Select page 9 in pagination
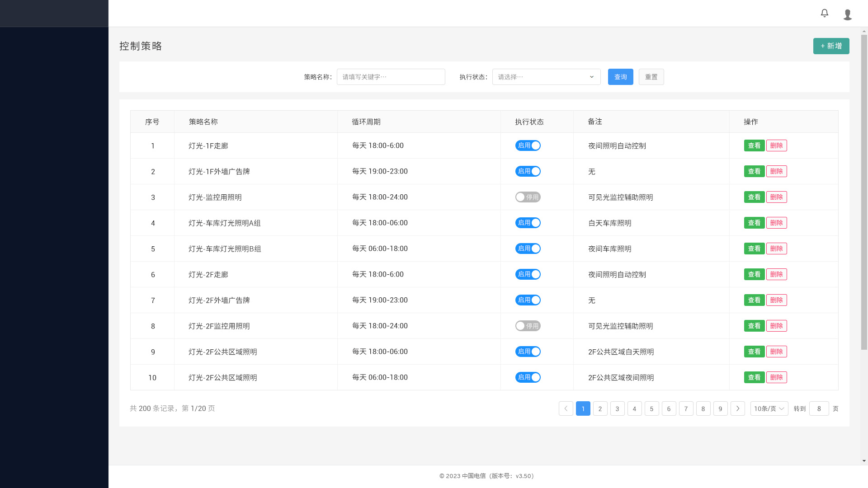This screenshot has width=868, height=488. click(720, 408)
